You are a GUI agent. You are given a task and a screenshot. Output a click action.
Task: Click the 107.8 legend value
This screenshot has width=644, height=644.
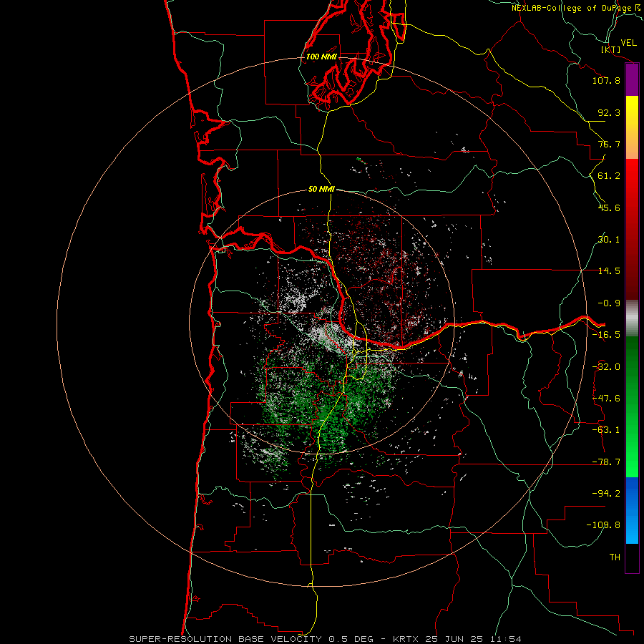[x=606, y=80]
